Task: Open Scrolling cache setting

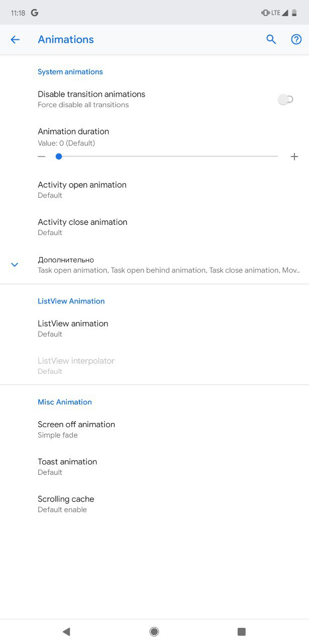Action: tap(154, 504)
